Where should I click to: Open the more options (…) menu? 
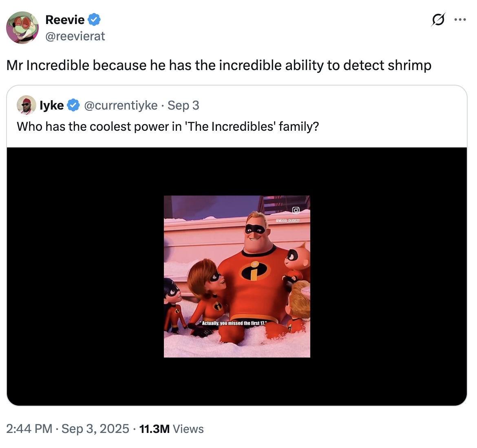460,20
